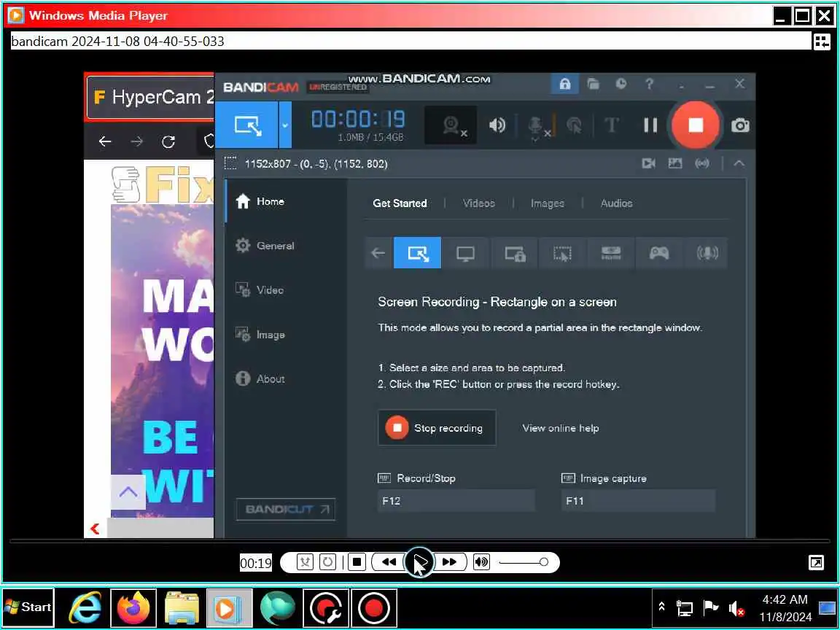Image resolution: width=840 pixels, height=630 pixels.
Task: Select the audio-only recording mode icon
Action: [707, 253]
